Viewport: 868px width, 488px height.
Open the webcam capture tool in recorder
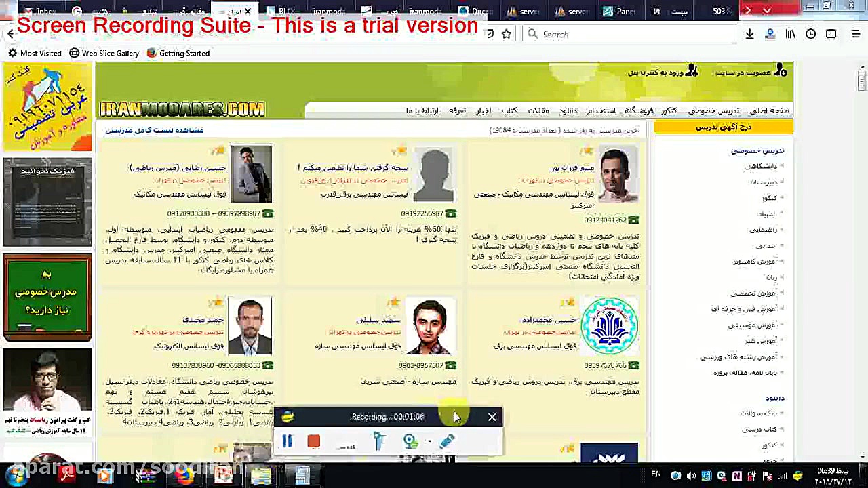(x=410, y=441)
